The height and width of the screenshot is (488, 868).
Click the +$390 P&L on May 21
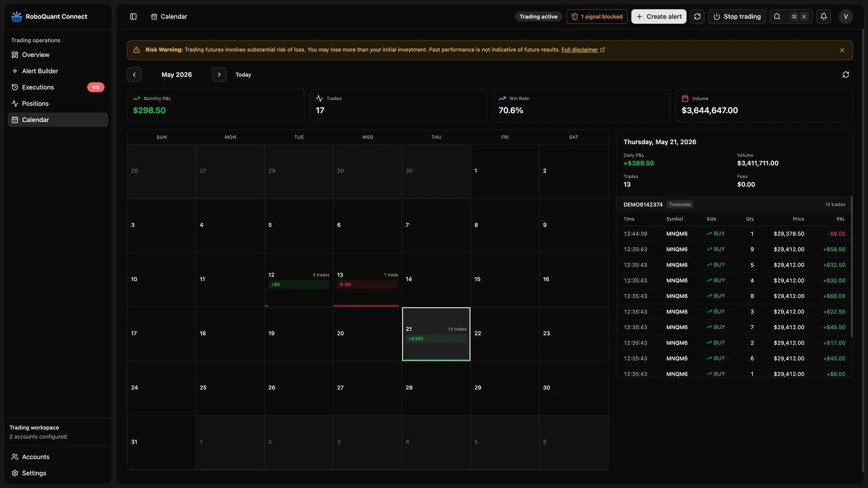pyautogui.click(x=436, y=339)
